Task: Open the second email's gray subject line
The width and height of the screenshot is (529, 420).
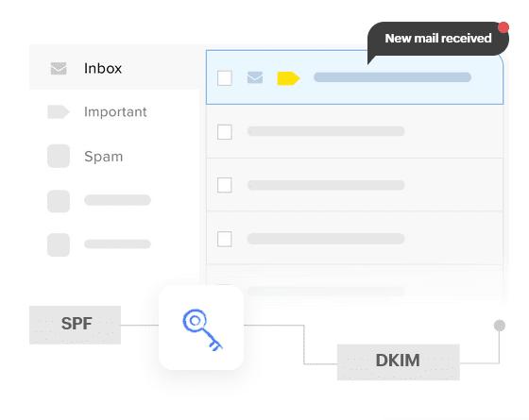Action: coord(326,131)
